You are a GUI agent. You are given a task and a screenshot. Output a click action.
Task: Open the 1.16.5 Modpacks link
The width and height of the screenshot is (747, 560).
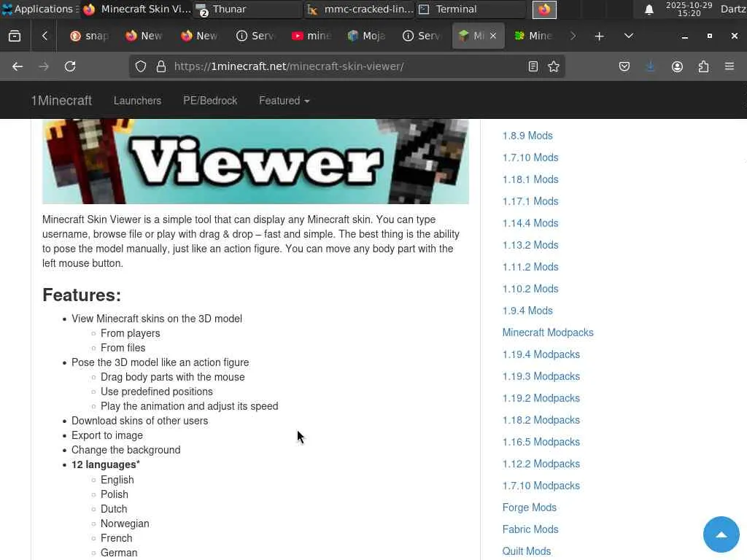point(541,443)
